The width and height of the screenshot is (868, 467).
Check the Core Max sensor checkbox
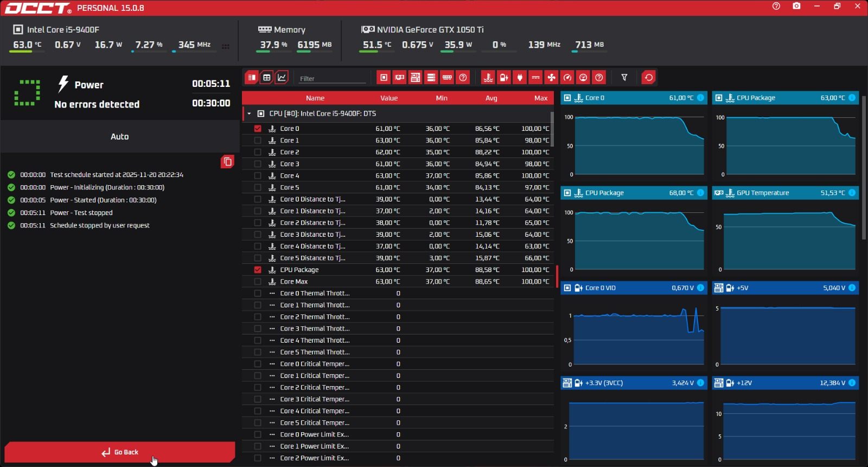point(258,282)
